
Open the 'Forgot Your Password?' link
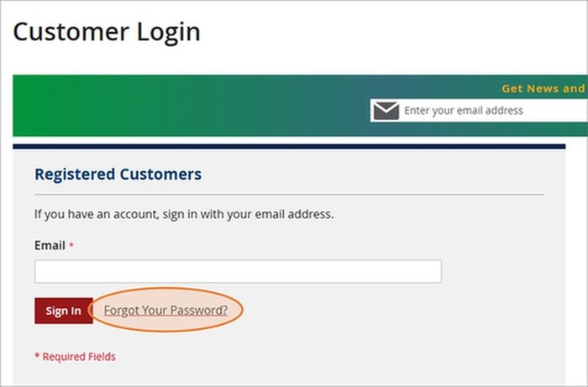(165, 311)
